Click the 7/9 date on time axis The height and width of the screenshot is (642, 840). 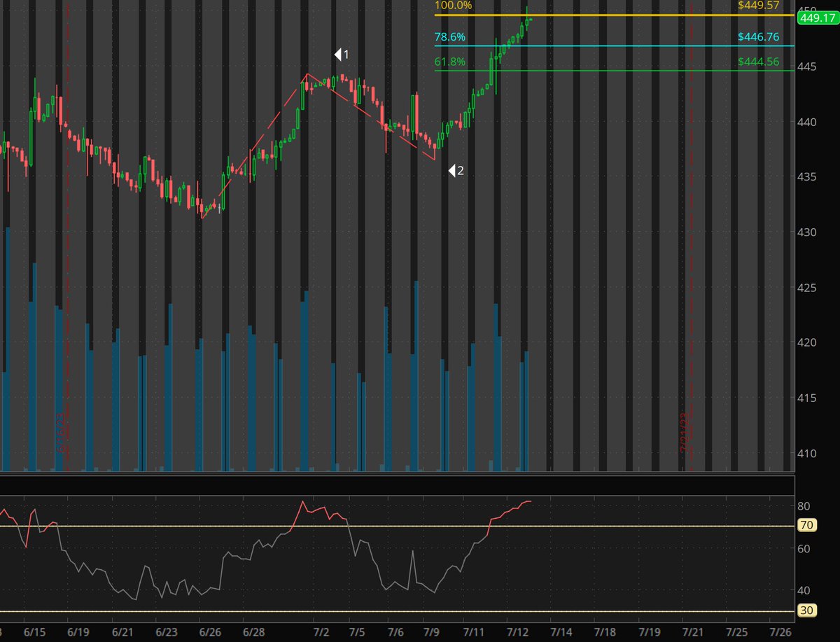tap(432, 632)
